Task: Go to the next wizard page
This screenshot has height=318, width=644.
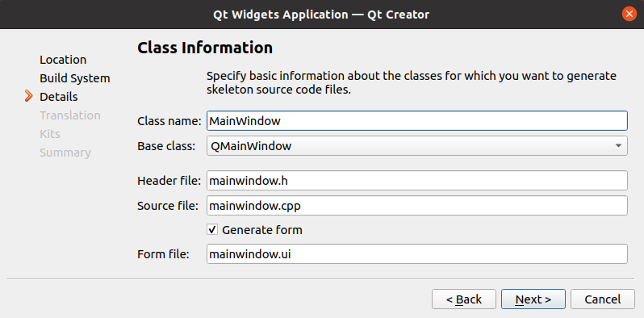Action: (x=533, y=299)
